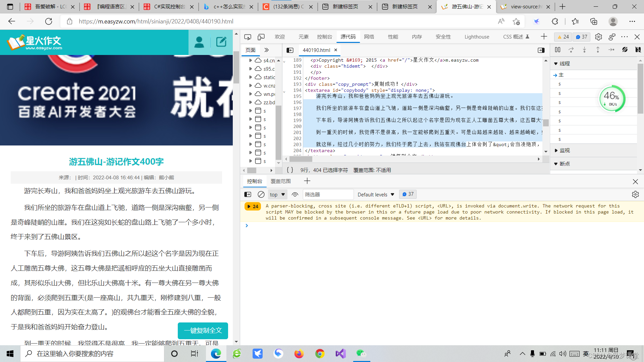This screenshot has width=644, height=362.
Task: Click the 一键复制全文 button
Action: (x=203, y=330)
